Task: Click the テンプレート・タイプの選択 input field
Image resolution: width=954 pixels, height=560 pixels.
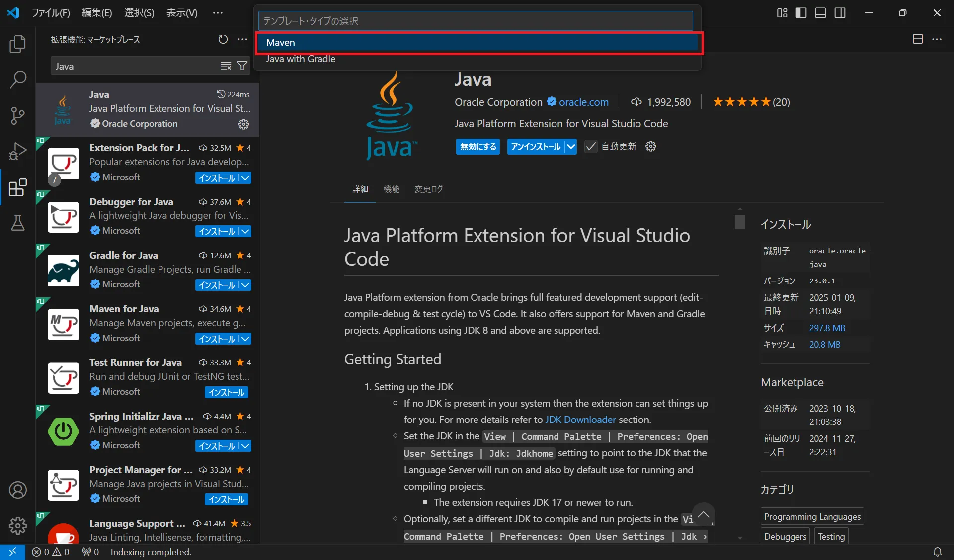Action: pyautogui.click(x=476, y=21)
